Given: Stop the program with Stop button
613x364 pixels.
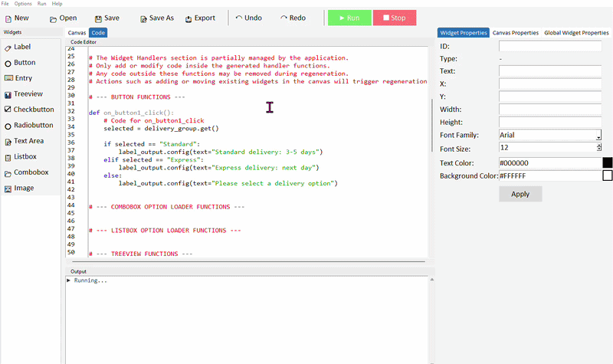Looking at the screenshot, I should point(394,18).
